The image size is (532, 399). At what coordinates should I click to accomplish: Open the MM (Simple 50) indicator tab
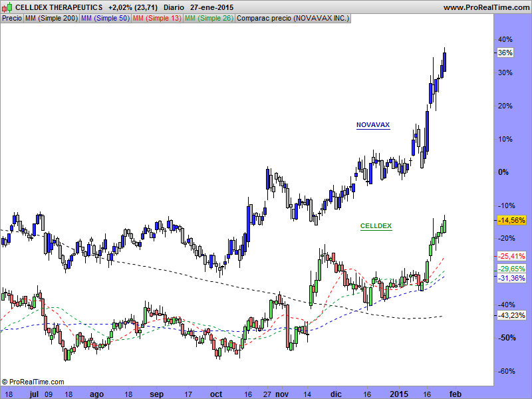pyautogui.click(x=106, y=19)
